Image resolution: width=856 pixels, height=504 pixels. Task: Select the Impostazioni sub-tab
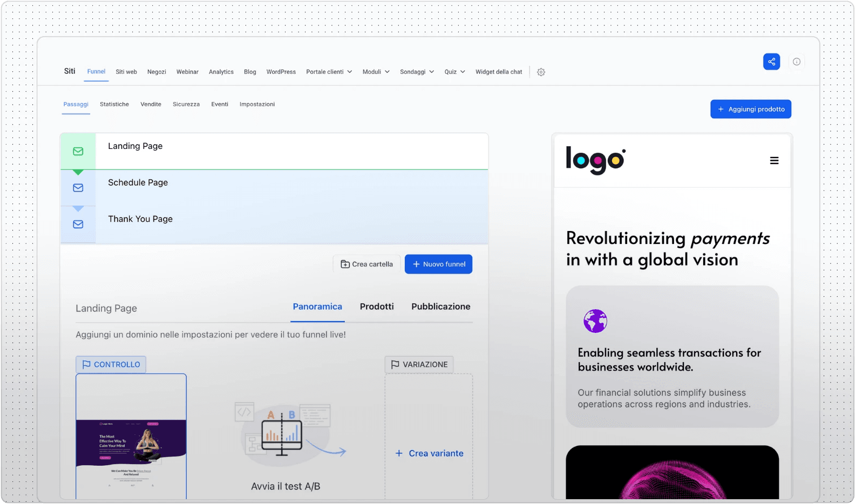point(257,104)
